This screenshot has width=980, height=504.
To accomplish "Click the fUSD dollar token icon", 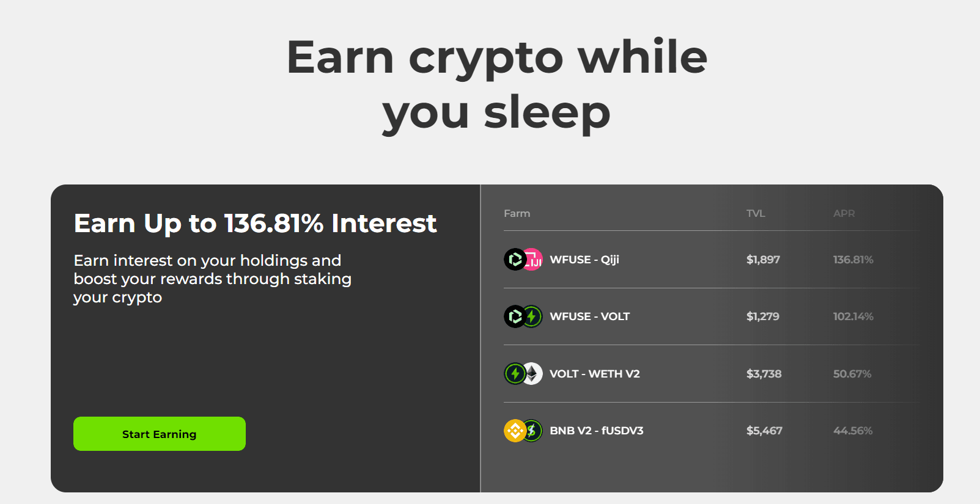I will 533,431.
